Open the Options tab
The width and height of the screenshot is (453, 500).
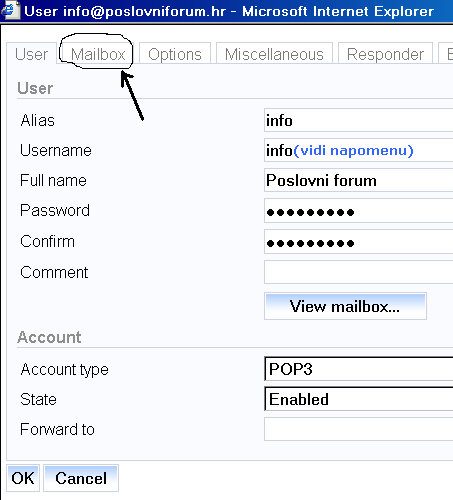coord(175,54)
